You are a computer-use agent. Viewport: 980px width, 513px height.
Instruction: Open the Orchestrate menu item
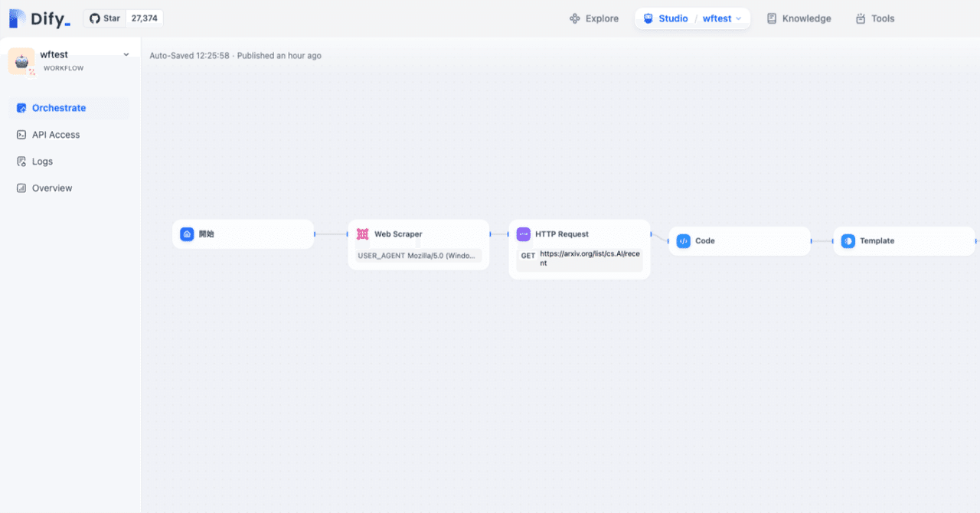tap(59, 108)
